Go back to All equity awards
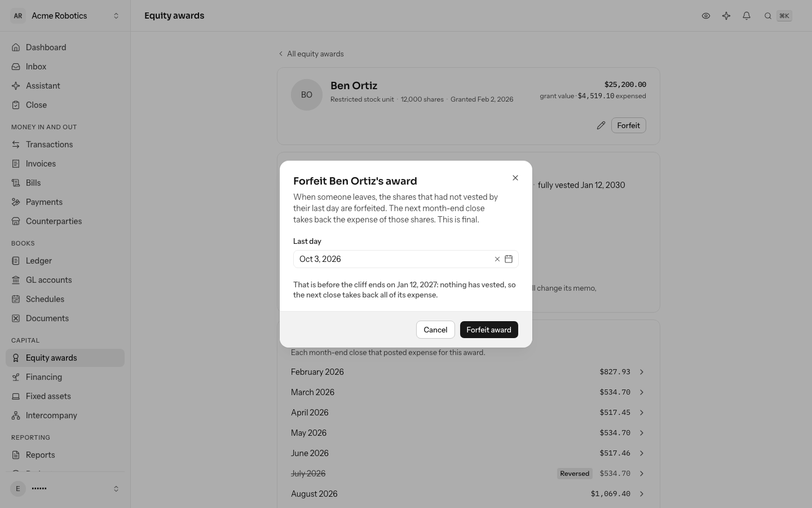This screenshot has height=508, width=812. click(x=311, y=54)
